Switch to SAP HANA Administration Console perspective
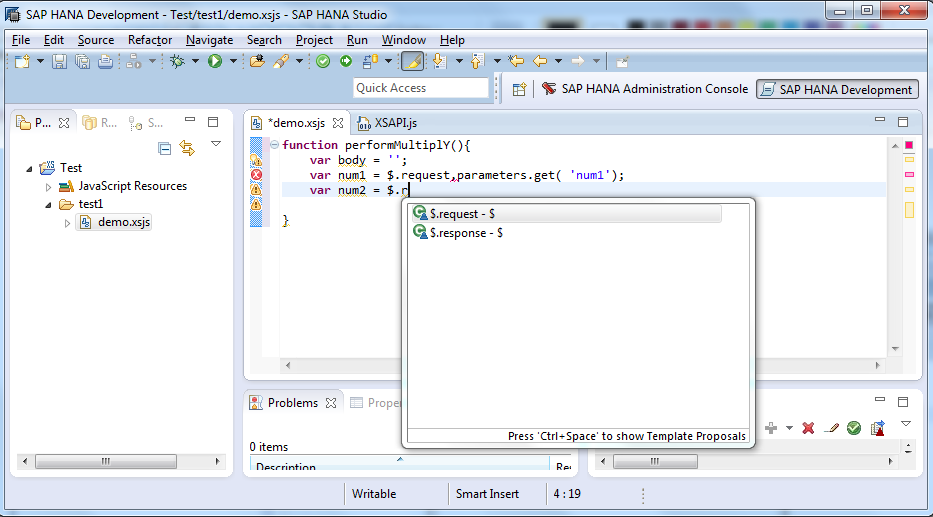The height and width of the screenshot is (517, 933). tap(644, 89)
